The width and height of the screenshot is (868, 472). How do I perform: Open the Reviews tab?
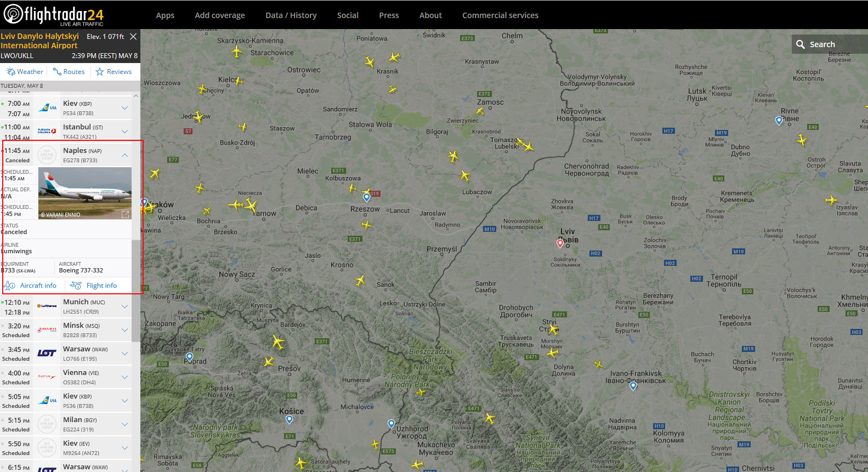tap(114, 72)
